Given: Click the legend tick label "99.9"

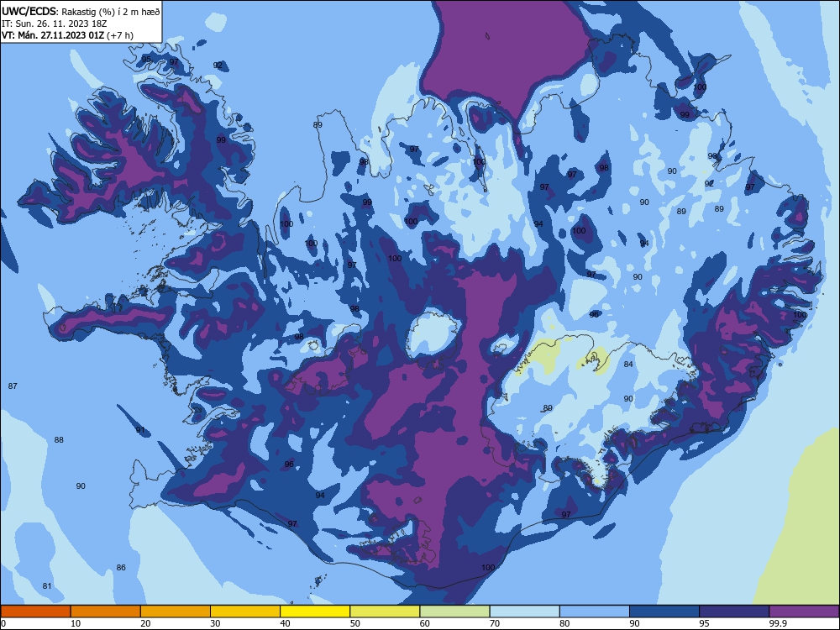Looking at the screenshot, I should pos(778,623).
